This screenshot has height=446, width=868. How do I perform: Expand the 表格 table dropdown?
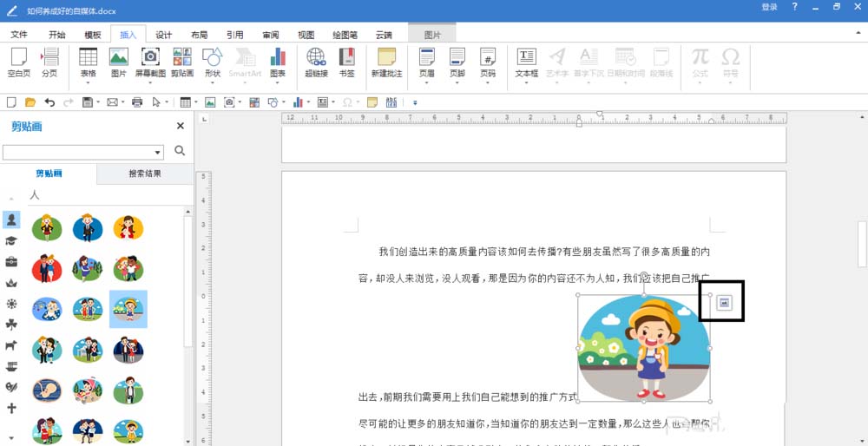point(89,75)
